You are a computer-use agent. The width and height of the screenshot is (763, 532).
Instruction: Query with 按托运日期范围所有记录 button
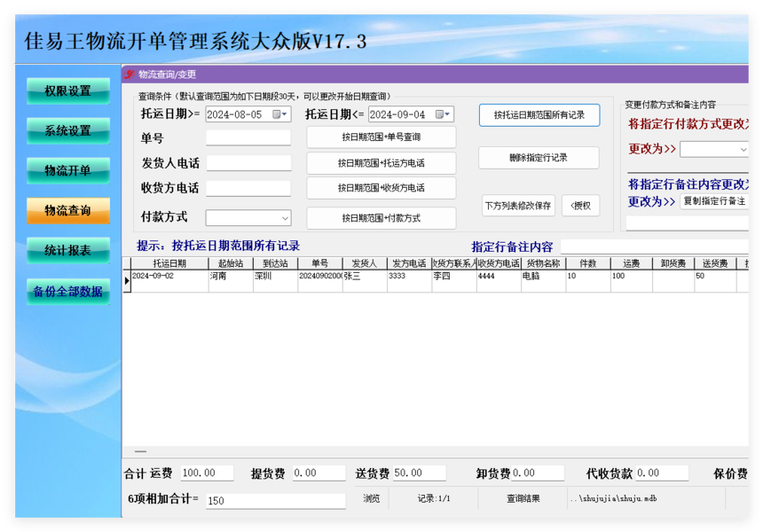point(539,115)
